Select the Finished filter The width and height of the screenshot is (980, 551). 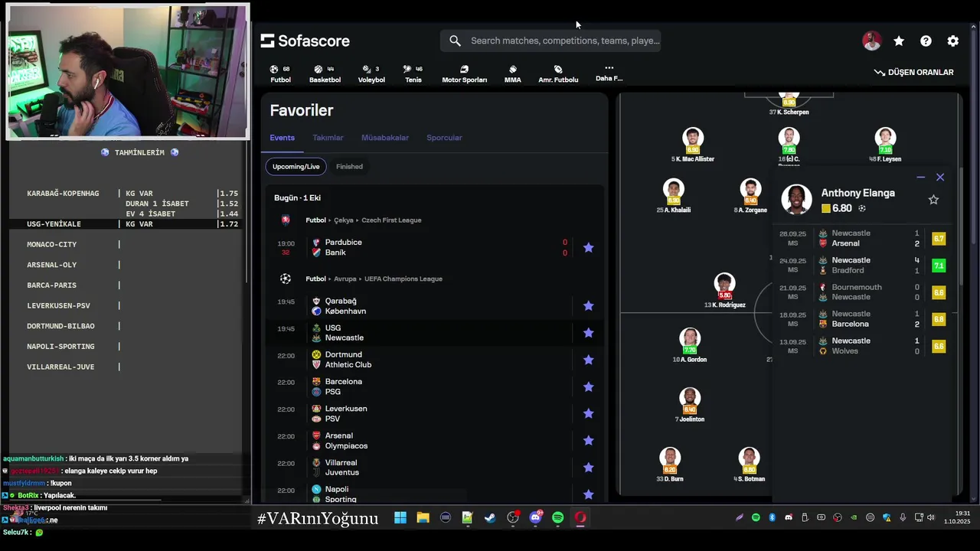pyautogui.click(x=349, y=166)
